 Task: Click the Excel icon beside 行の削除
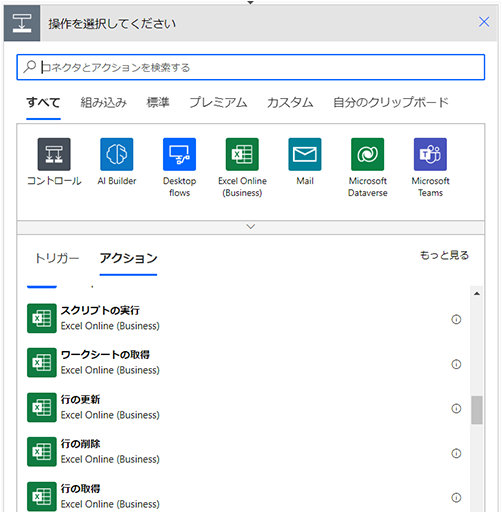tap(42, 452)
